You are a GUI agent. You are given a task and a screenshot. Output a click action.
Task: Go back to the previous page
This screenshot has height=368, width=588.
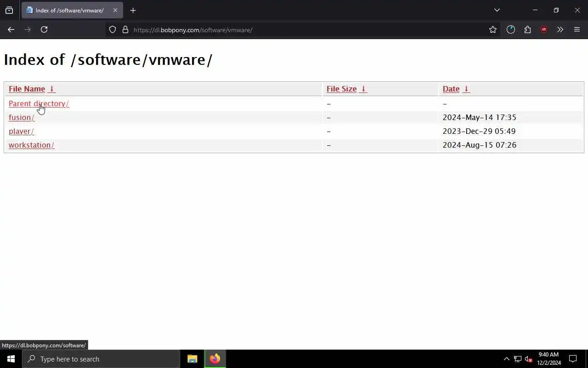(x=11, y=29)
